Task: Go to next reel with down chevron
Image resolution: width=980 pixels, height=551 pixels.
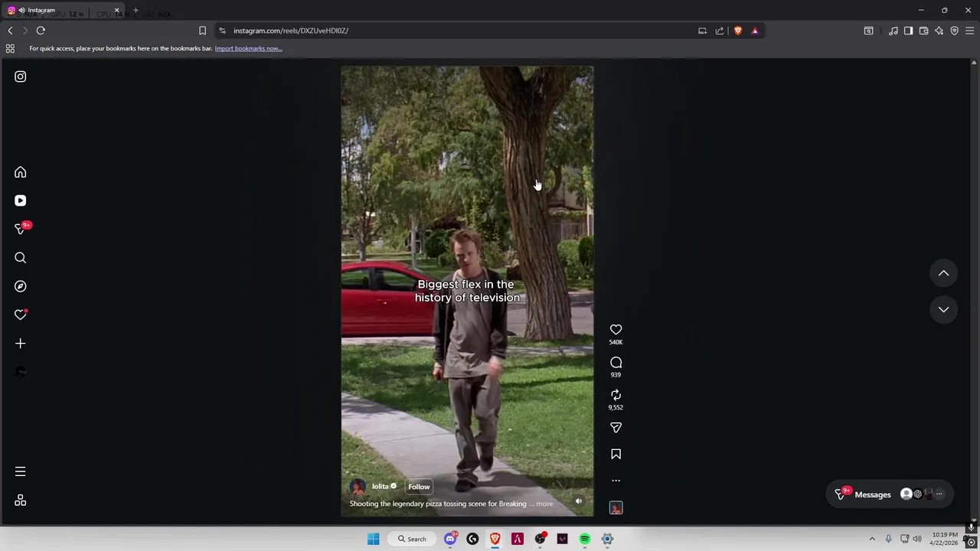Action: click(943, 310)
